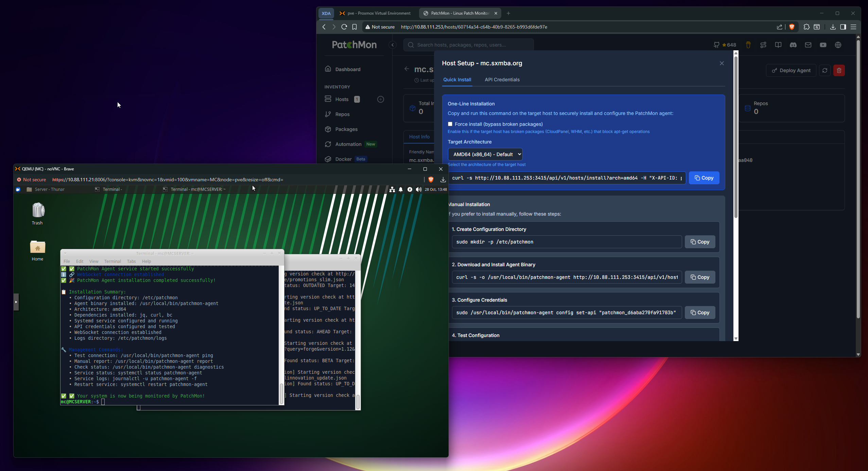
Task: Click the notification bell in VM panel
Action: pyautogui.click(x=401, y=189)
